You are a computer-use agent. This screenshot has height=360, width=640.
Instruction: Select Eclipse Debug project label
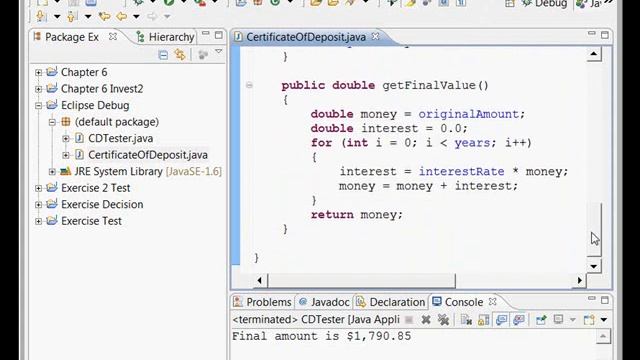95,105
